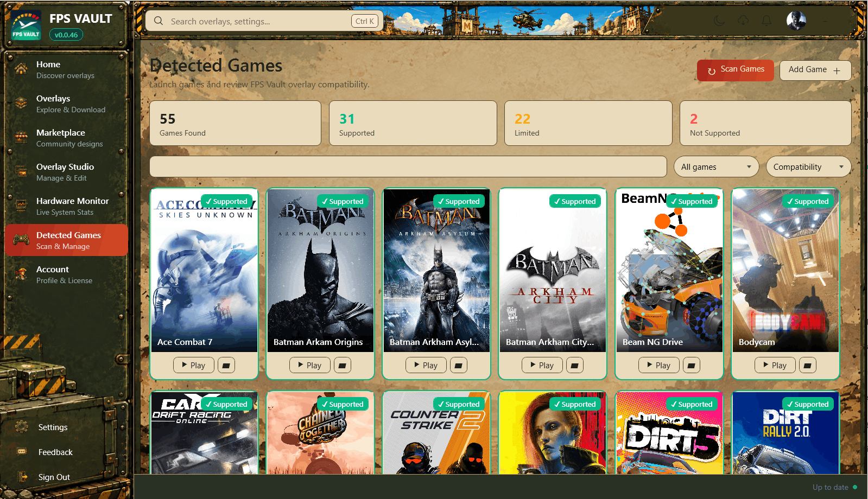
Task: Click the Add Game button
Action: (815, 70)
